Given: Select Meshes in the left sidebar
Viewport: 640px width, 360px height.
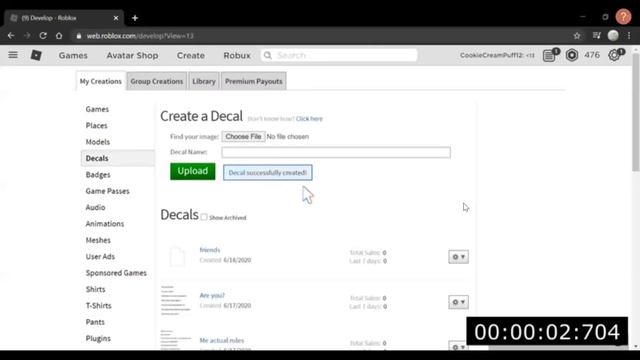Looking at the screenshot, I should [98, 240].
